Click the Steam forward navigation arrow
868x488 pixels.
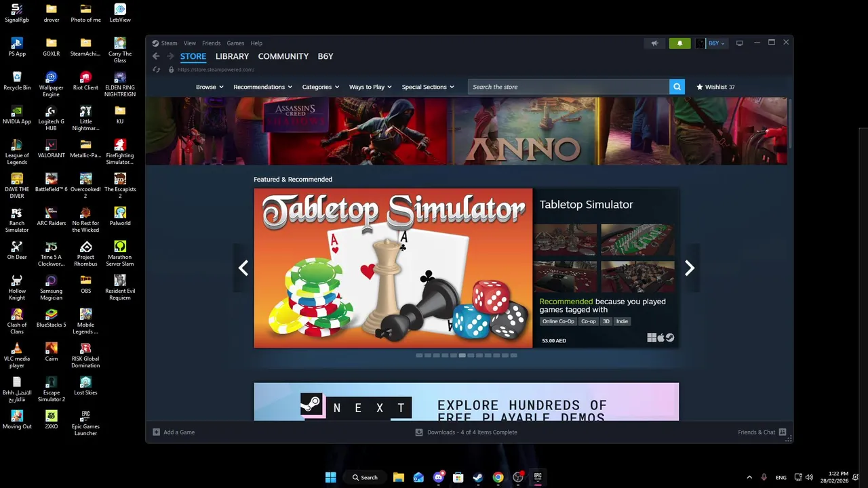[170, 56]
